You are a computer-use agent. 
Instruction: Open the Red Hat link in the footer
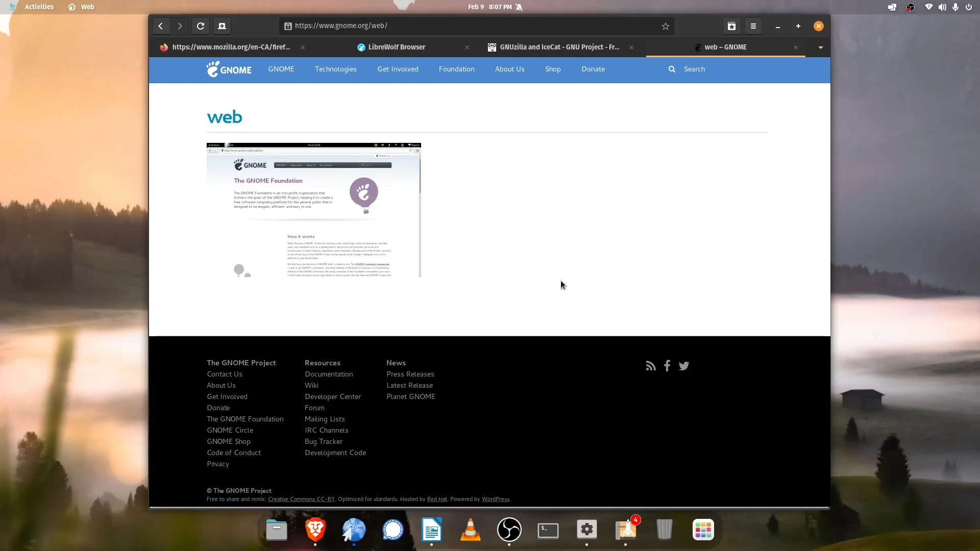[x=437, y=499]
